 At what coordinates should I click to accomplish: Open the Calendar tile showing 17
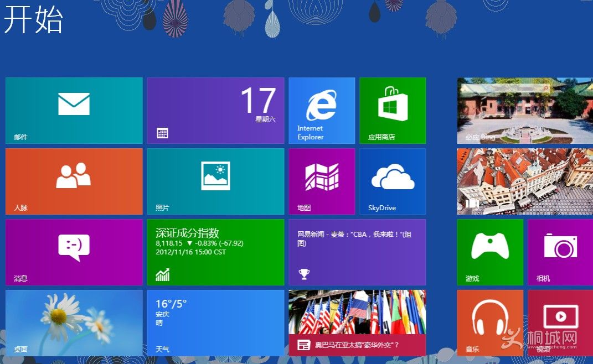(215, 111)
